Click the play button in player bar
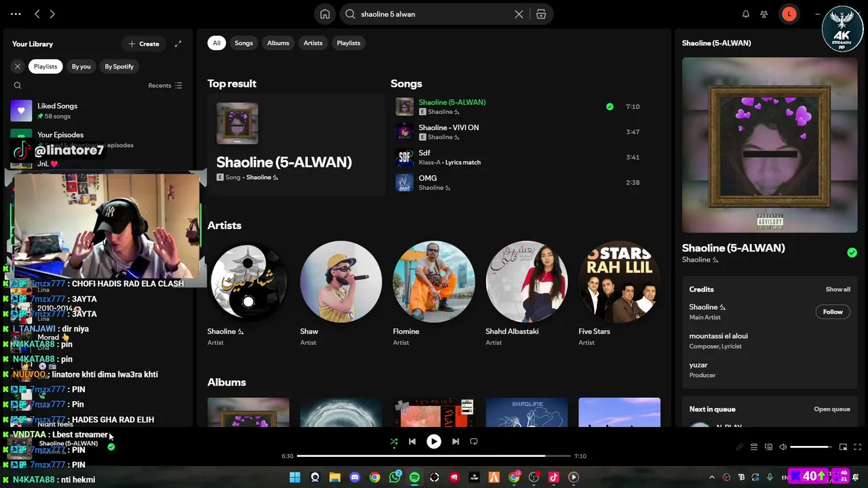 pyautogui.click(x=434, y=442)
